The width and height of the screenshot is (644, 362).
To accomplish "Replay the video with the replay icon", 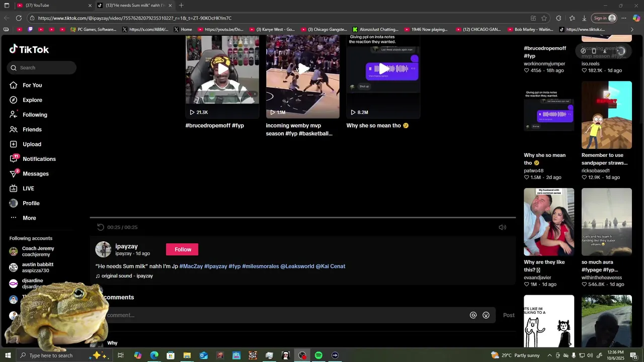I will (101, 227).
